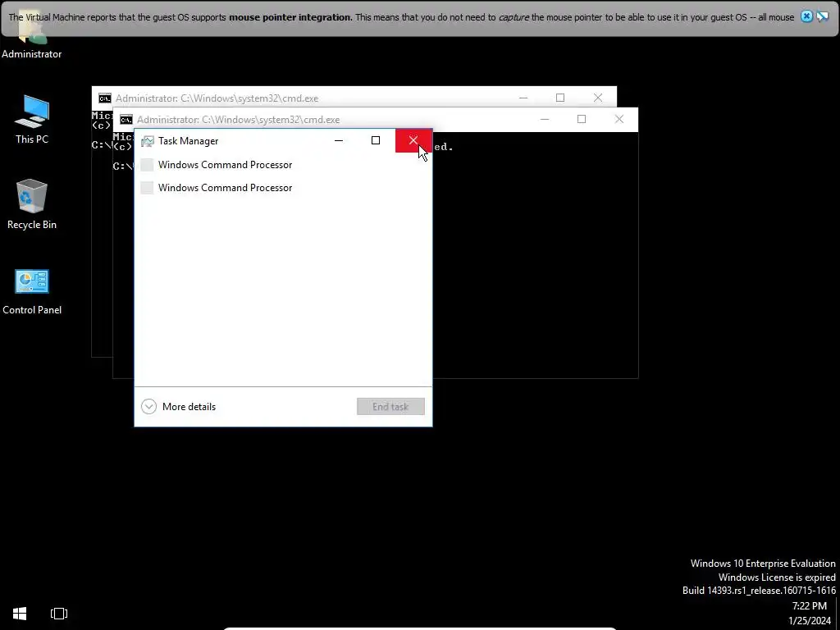This screenshot has width=840, height=630.
Task: Maximize the Task Manager window
Action: pyautogui.click(x=376, y=140)
